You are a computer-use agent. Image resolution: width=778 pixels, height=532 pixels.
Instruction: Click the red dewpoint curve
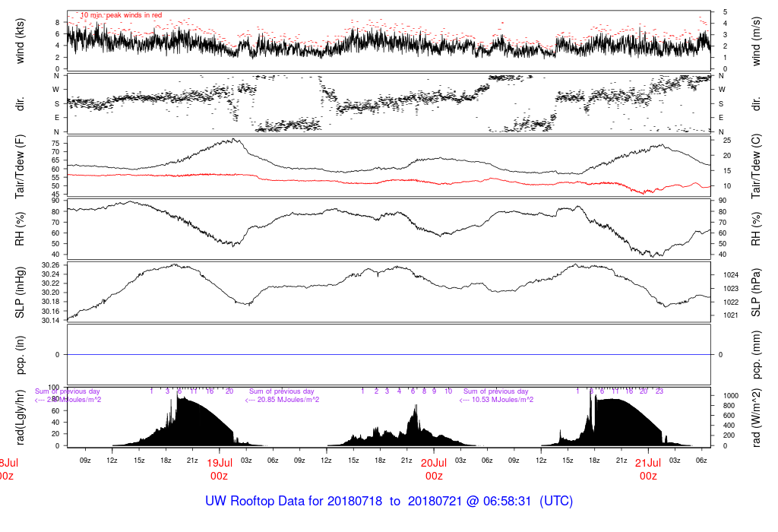388,181
